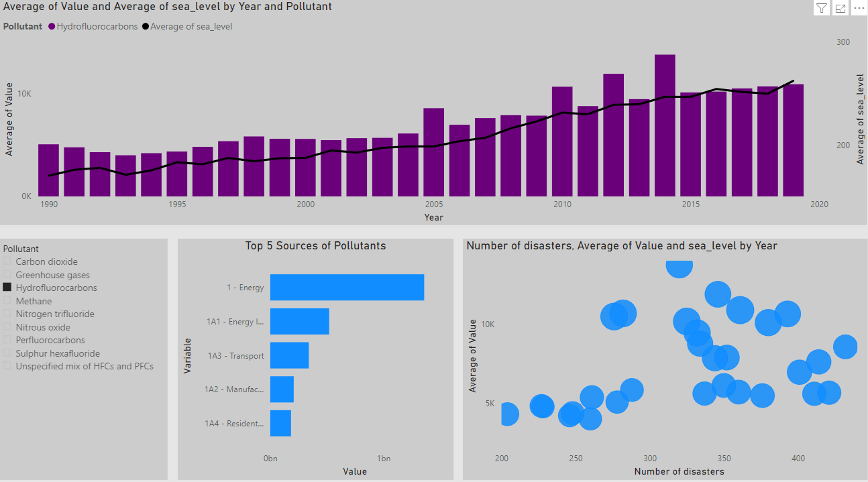Click the 1A3 - Transport bar
This screenshot has width=868, height=482.
(288, 355)
